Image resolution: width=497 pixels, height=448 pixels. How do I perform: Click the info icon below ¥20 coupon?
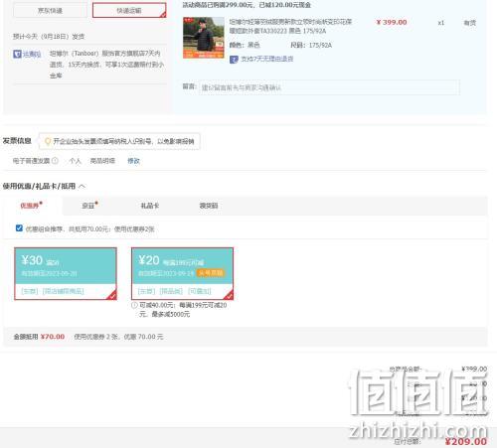point(134,305)
